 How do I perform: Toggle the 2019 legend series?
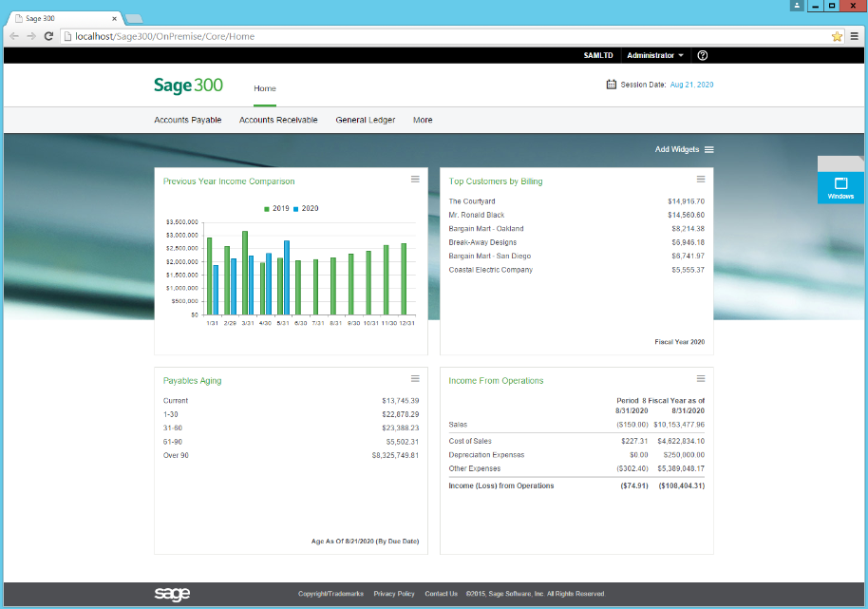click(x=277, y=208)
